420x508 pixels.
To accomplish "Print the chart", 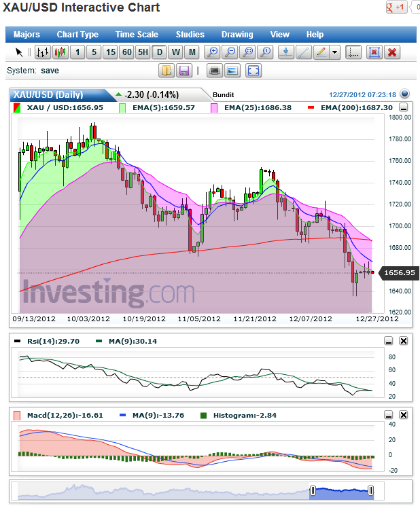I will [x=215, y=71].
